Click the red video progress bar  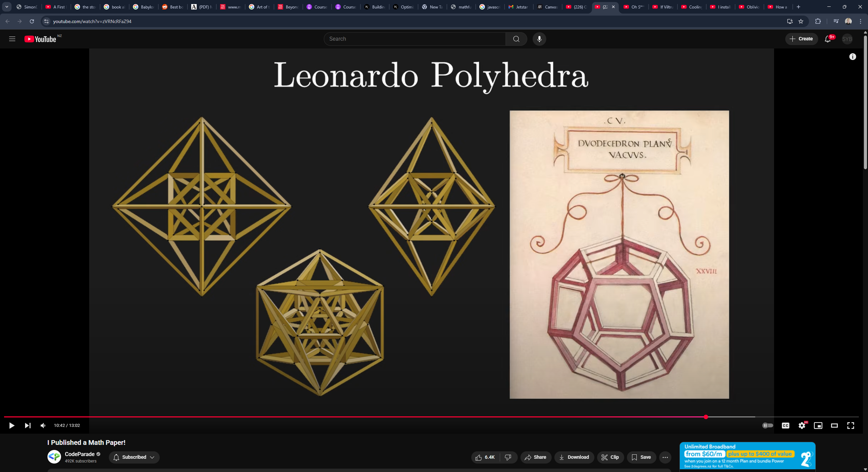[339, 417]
